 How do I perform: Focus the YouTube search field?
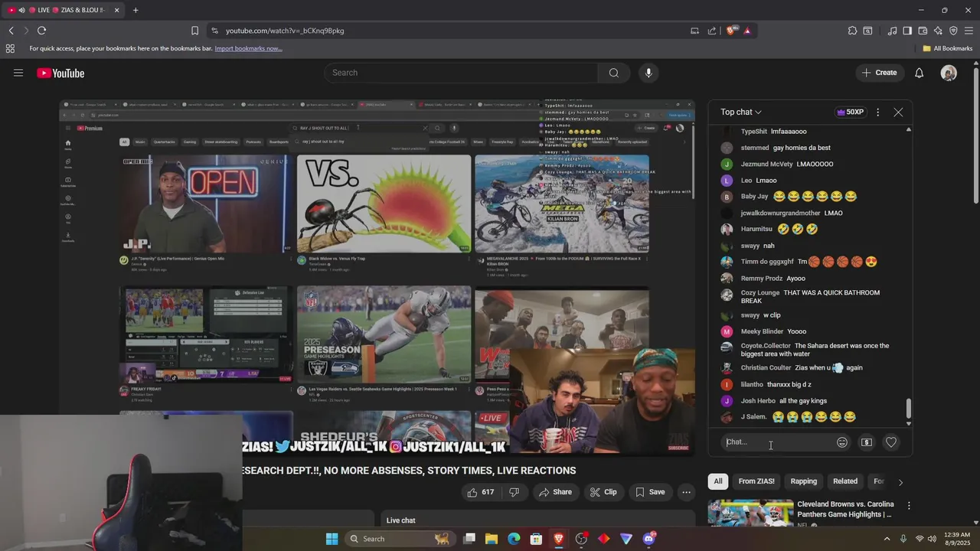coord(461,73)
